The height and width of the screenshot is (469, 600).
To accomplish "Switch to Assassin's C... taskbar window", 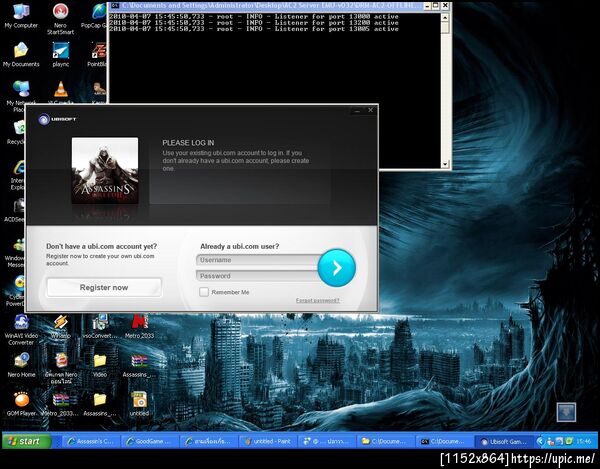I will tap(91, 441).
